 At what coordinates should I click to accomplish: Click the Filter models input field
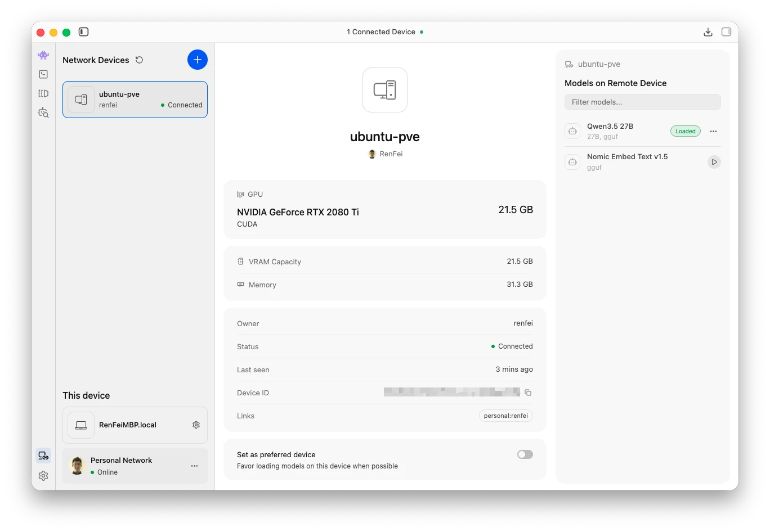tap(642, 102)
